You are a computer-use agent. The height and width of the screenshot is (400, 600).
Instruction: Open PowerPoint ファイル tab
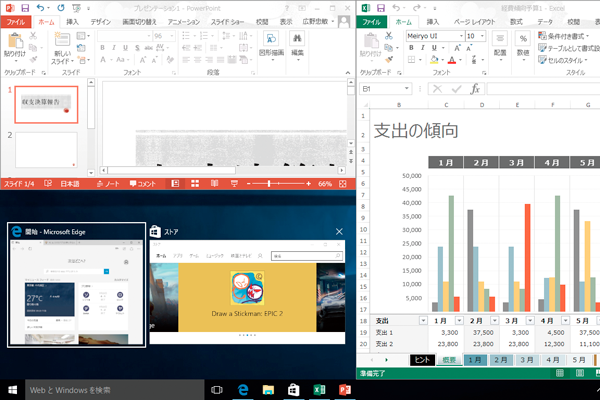click(16, 22)
